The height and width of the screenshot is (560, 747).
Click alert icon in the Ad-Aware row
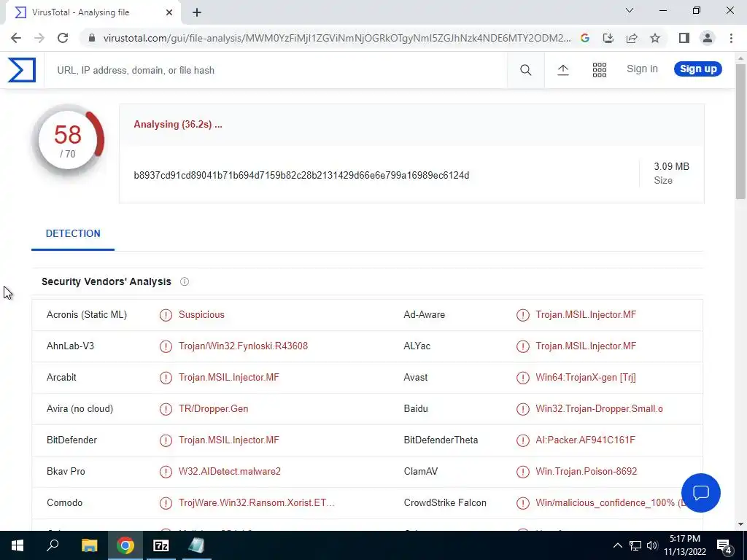(522, 315)
